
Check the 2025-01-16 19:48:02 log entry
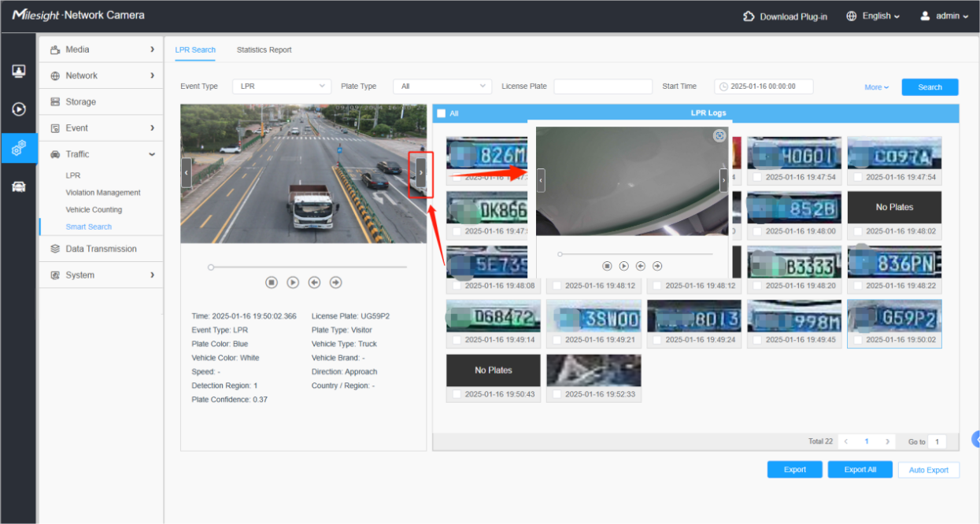[x=858, y=232]
